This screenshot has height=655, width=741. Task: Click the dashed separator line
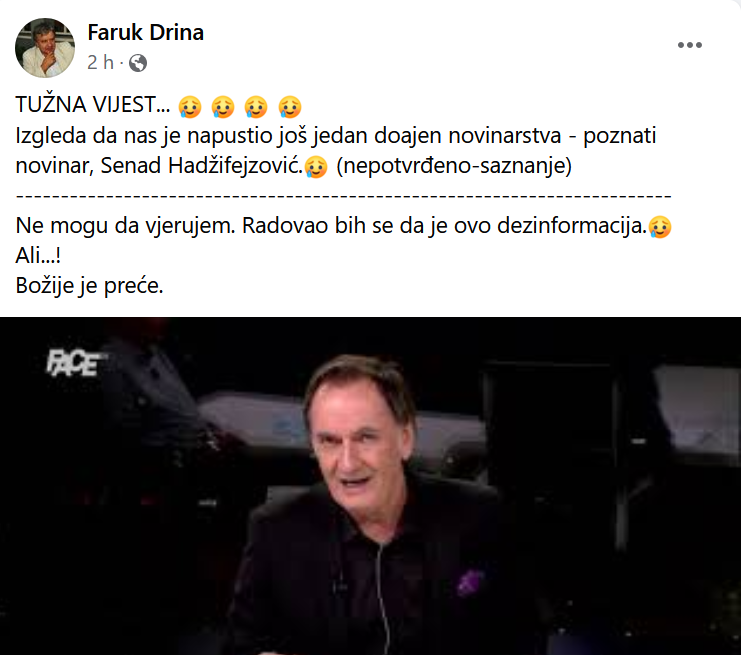pos(344,195)
